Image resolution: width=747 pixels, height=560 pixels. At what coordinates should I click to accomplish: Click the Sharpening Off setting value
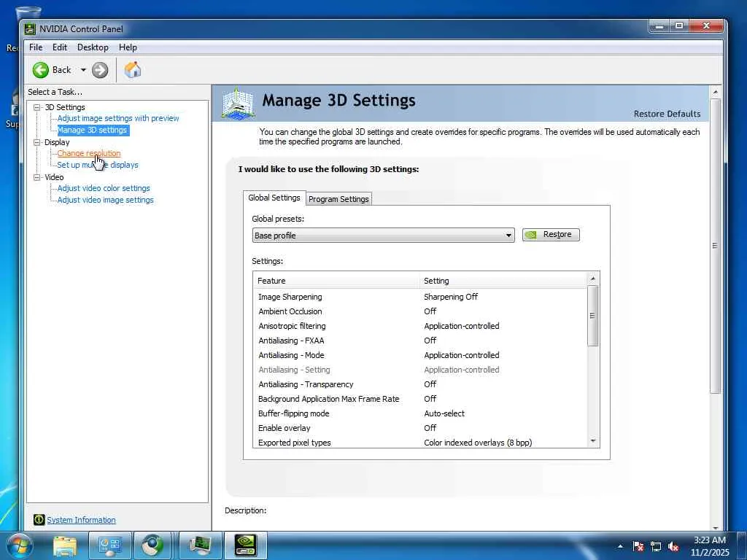[451, 297]
